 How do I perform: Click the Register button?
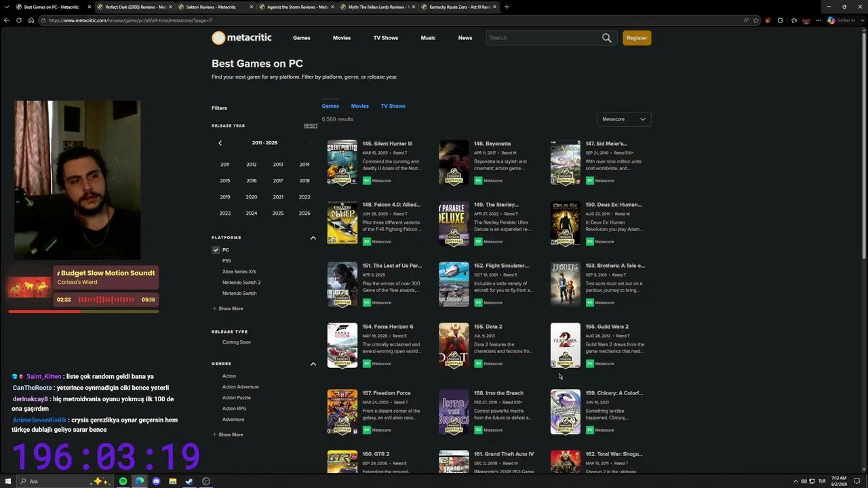coord(637,38)
